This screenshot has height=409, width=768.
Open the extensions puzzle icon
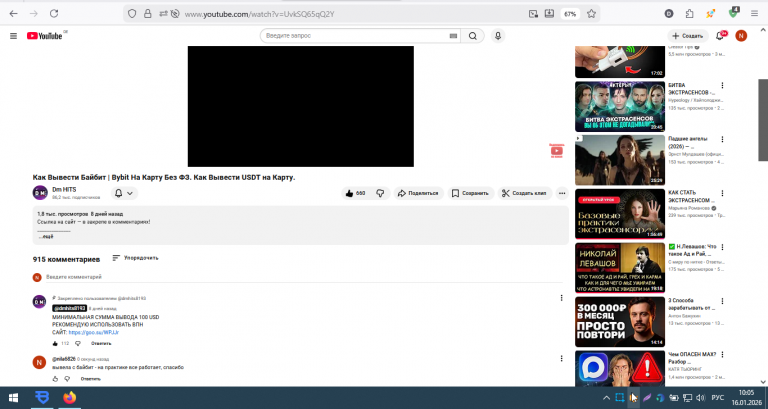coord(689,14)
